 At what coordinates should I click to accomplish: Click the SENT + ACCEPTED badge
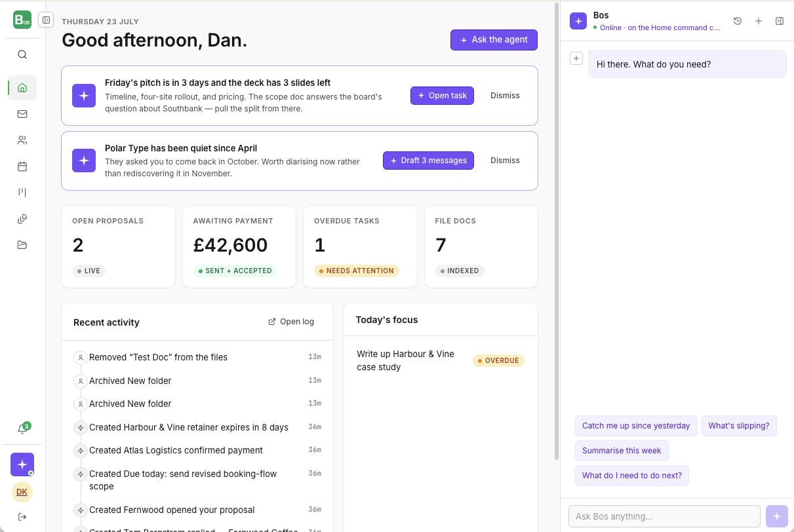[235, 271]
